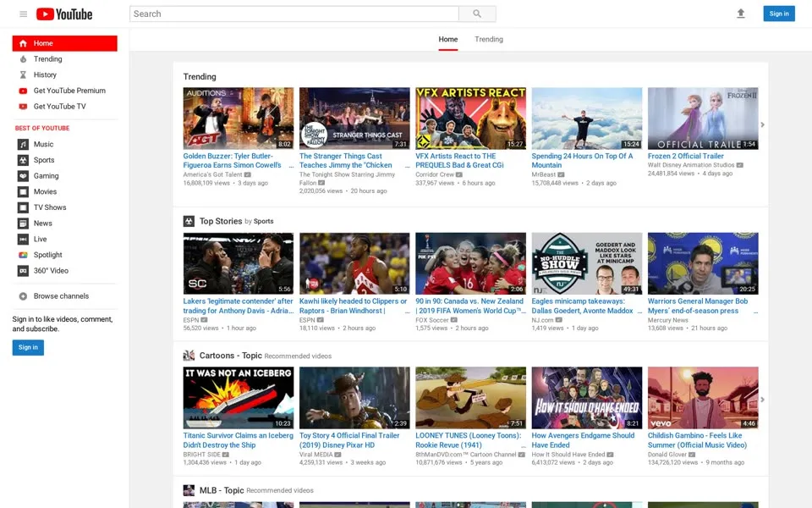The height and width of the screenshot is (508, 812).
Task: Open Childish Gambino Feels Like Summer title
Action: click(697, 440)
